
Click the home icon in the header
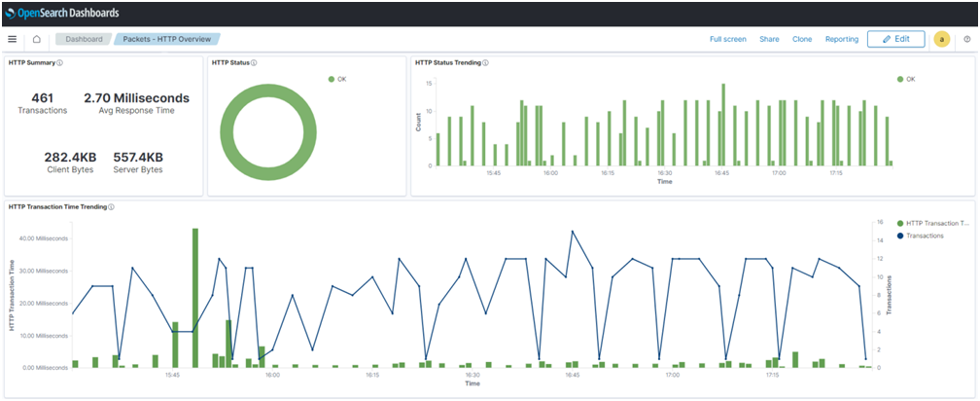pyautogui.click(x=36, y=40)
